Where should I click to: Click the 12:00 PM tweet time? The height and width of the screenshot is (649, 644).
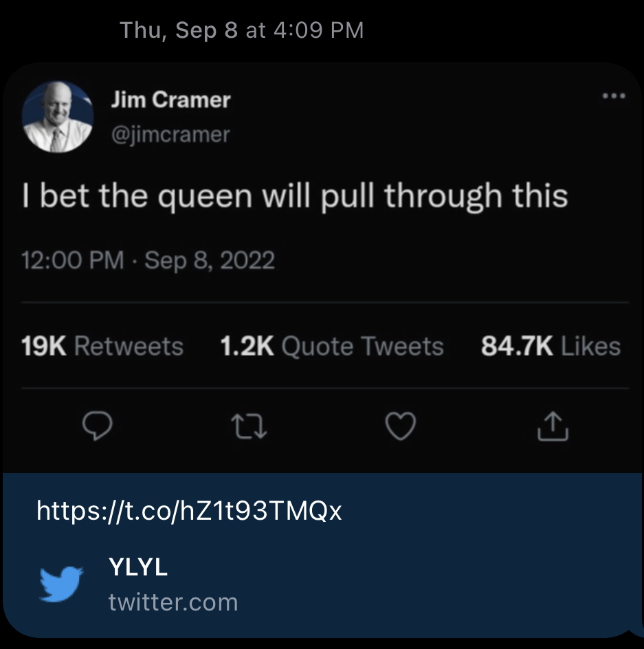[x=73, y=261]
